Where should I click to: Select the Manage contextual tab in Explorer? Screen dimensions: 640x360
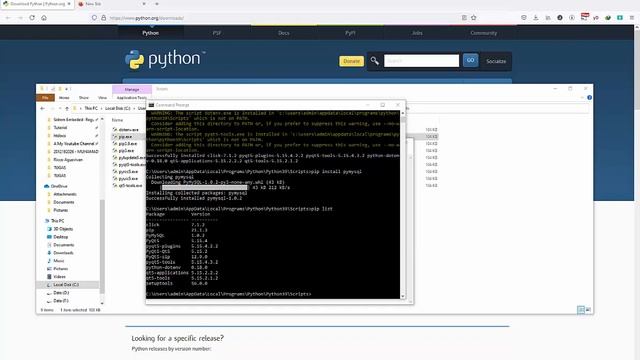(x=132, y=89)
